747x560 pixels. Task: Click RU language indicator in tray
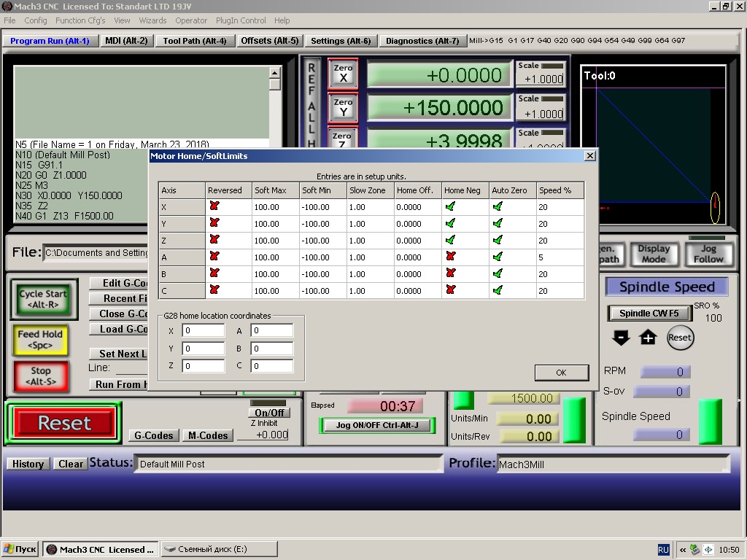coord(663,550)
